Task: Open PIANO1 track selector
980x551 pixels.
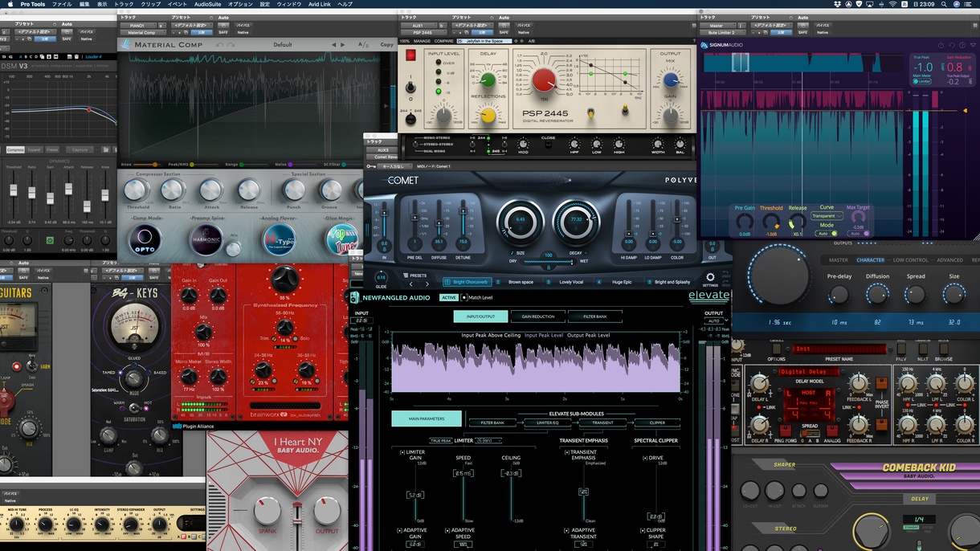Action: click(137, 25)
